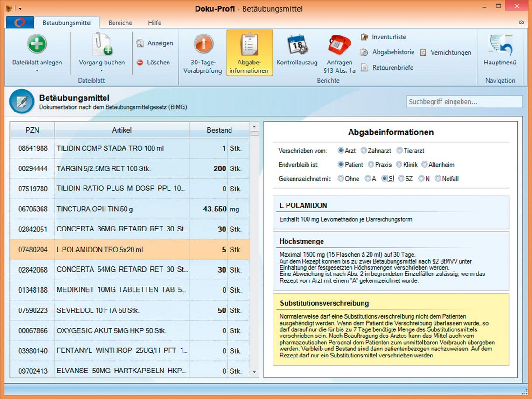This screenshot has width=532, height=399.
Task: Choose Klinik as Endverbleib
Action: [399, 165]
